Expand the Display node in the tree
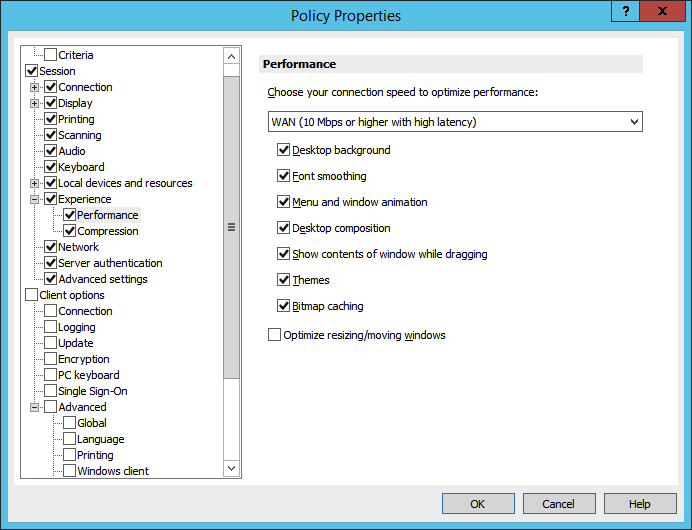Image resolution: width=692 pixels, height=530 pixels. (x=35, y=103)
